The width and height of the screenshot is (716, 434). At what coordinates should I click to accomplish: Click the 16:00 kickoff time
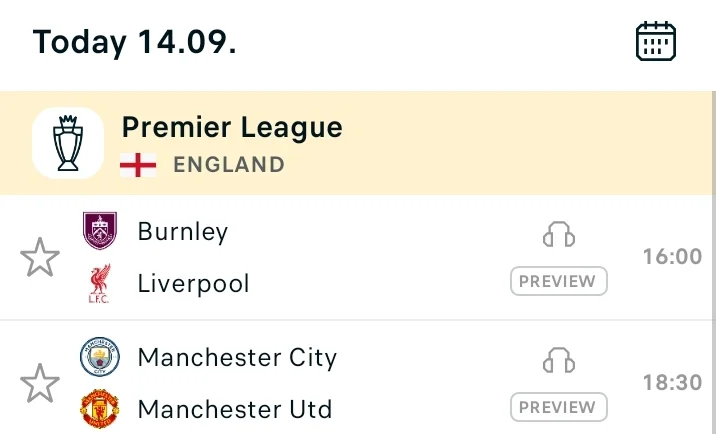(x=673, y=257)
